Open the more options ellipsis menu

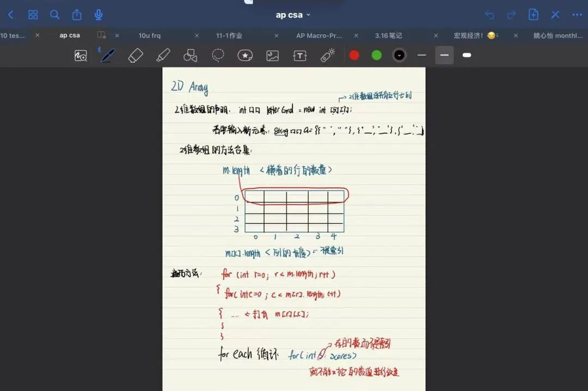coord(577,15)
